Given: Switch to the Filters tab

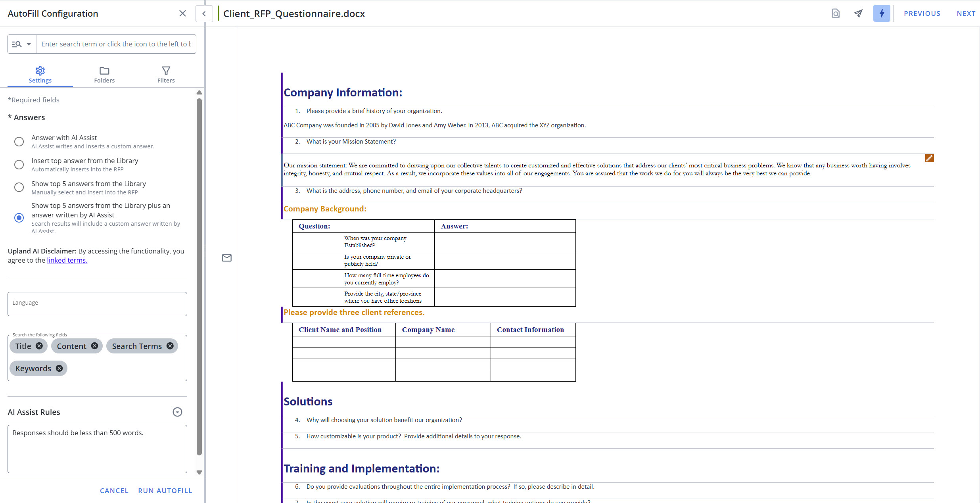Looking at the screenshot, I should pos(166,75).
